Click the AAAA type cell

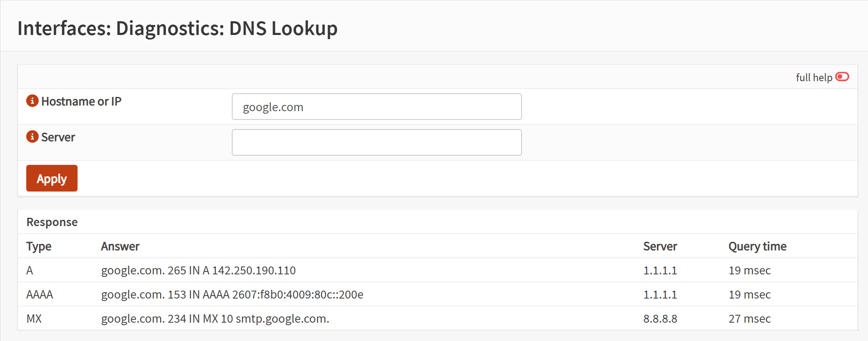click(40, 295)
